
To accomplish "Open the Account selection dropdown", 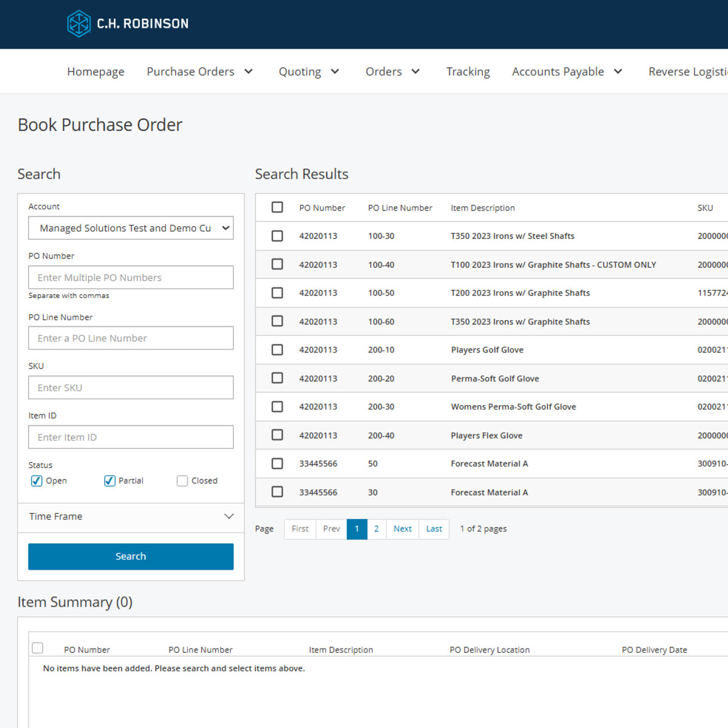I will (x=131, y=228).
